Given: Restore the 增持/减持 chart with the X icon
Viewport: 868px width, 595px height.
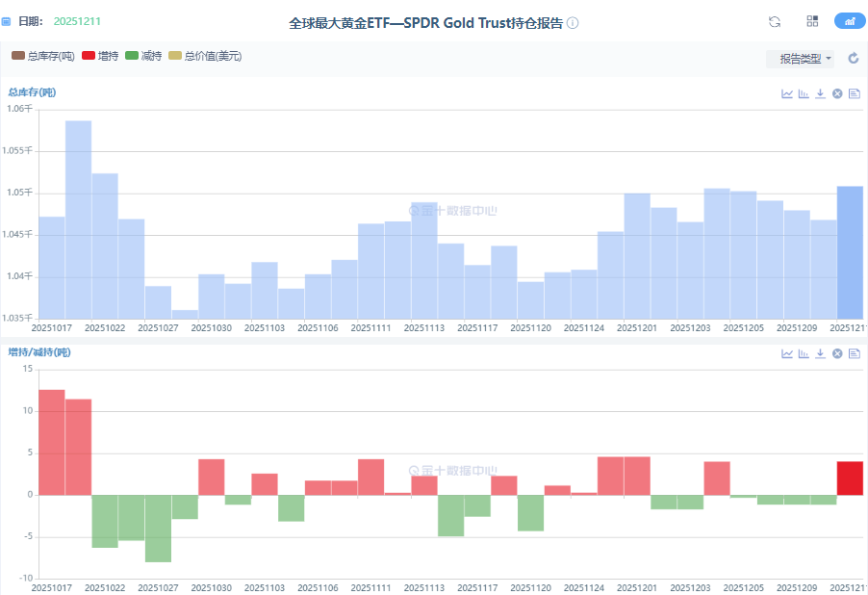Looking at the screenshot, I should [x=837, y=353].
